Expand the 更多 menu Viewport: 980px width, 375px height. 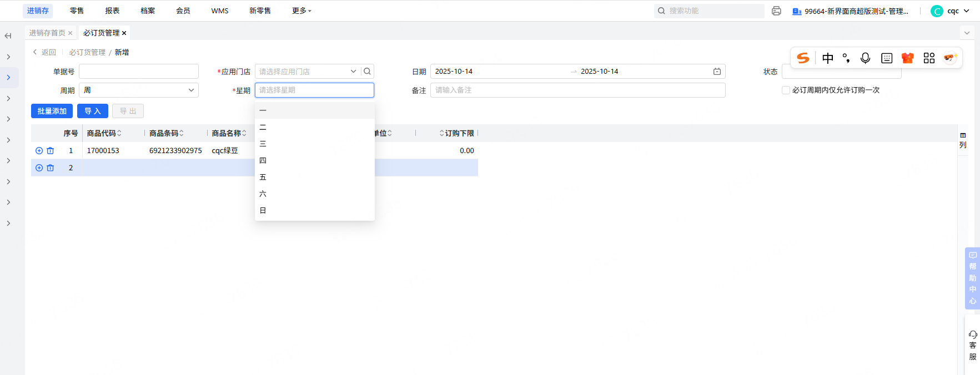301,11
